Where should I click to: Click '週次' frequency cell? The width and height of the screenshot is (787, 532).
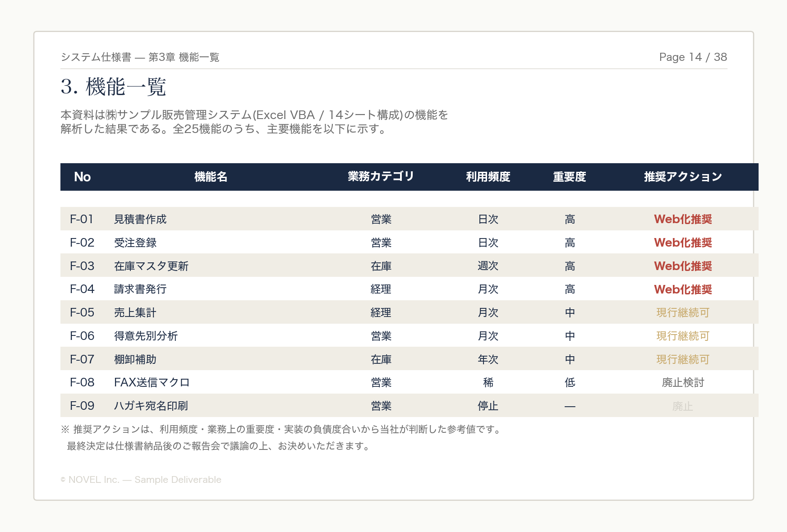coord(488,266)
